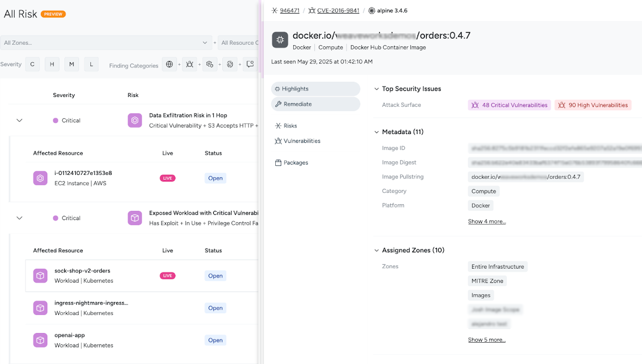The image size is (642, 364).
Task: Click the openai-app workload icon
Action: pyautogui.click(x=40, y=340)
